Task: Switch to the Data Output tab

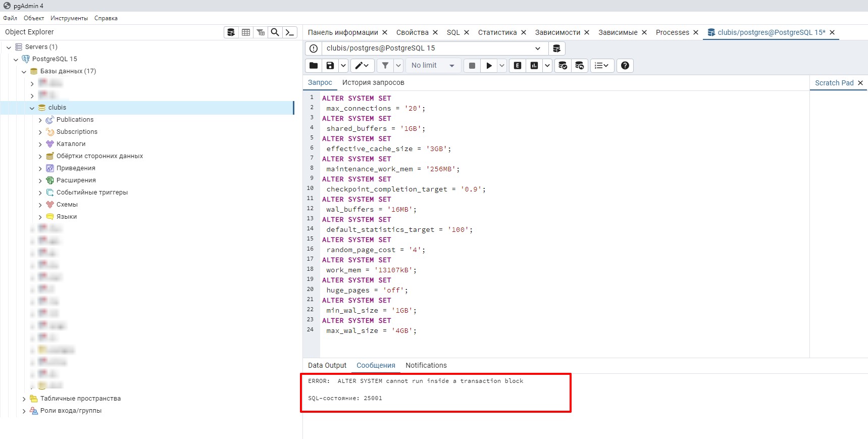Action: (327, 366)
